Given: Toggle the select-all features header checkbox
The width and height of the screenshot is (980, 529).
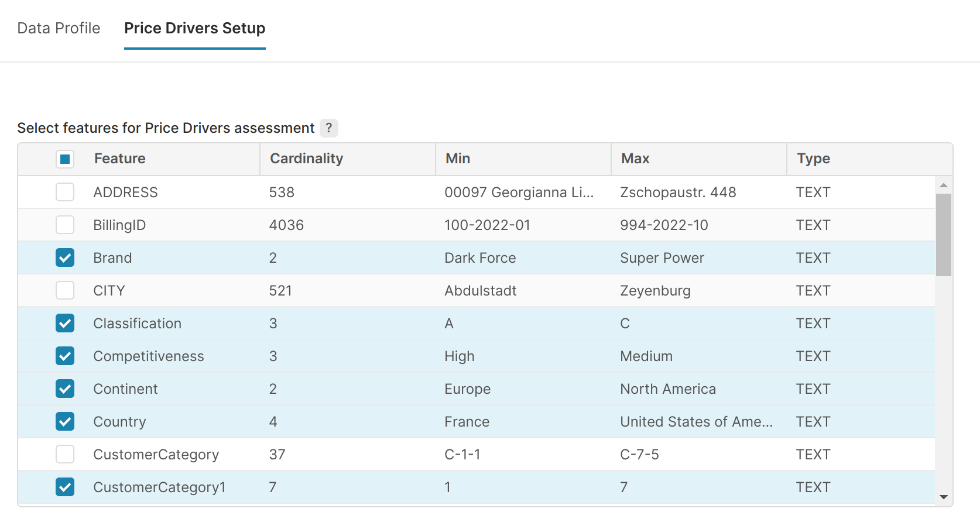Looking at the screenshot, I should pyautogui.click(x=65, y=159).
